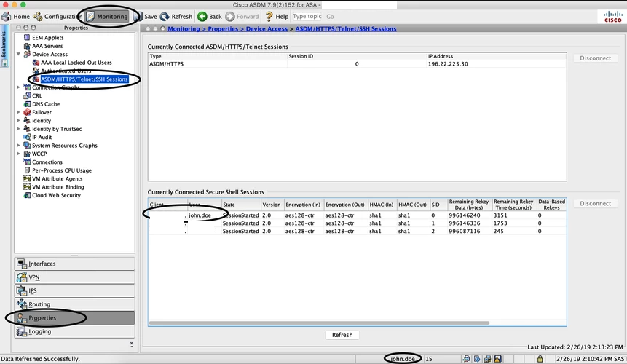Expand the navigation pane overflow chevron
Viewport: 627px width, 364px height.
coord(132,344)
